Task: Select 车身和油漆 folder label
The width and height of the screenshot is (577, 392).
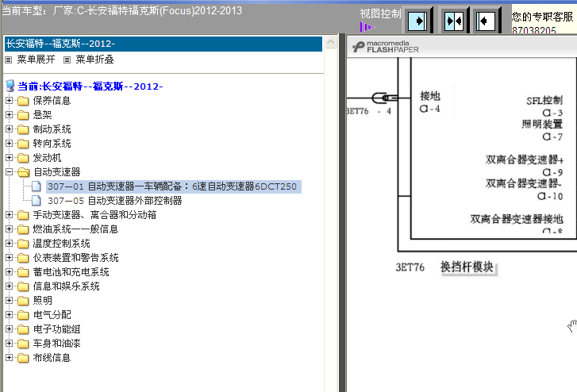Action: pyautogui.click(x=56, y=344)
